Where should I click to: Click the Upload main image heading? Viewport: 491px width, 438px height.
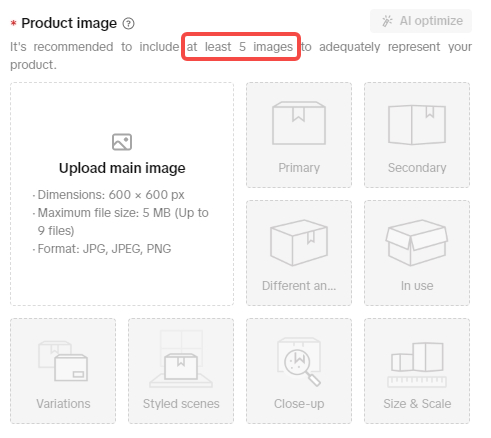tap(122, 168)
